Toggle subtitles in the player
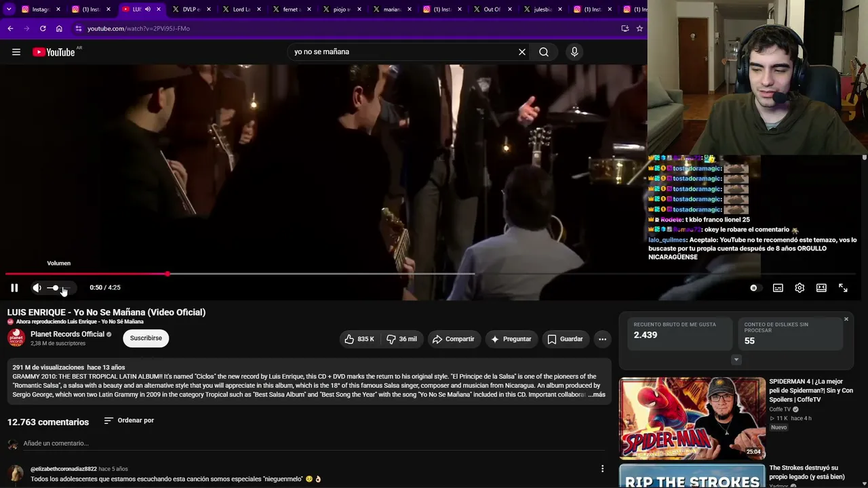The height and width of the screenshot is (488, 868). 778,288
